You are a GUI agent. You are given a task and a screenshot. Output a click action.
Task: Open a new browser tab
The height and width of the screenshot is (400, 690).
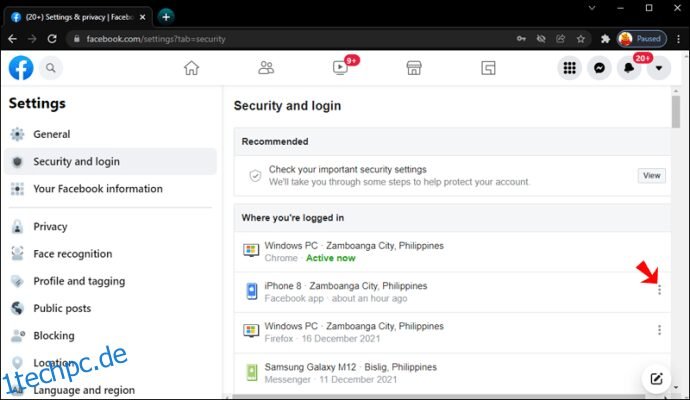[x=166, y=17]
